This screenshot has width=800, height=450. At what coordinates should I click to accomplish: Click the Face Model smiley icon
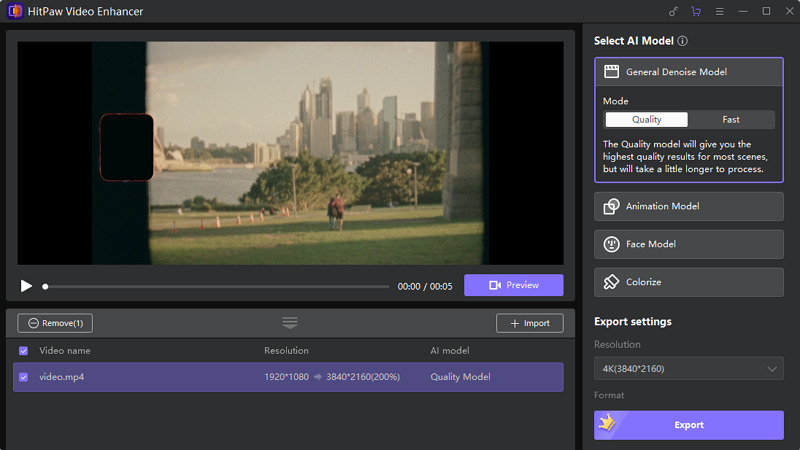point(611,244)
